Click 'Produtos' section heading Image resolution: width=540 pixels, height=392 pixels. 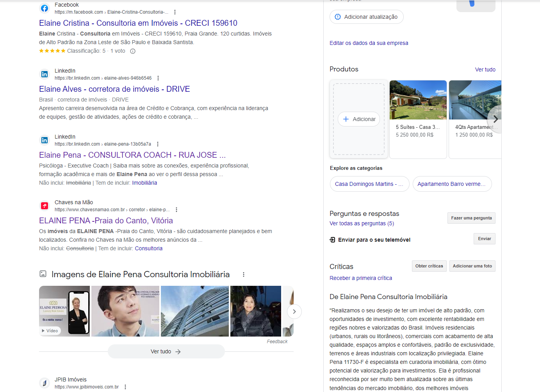pos(344,69)
